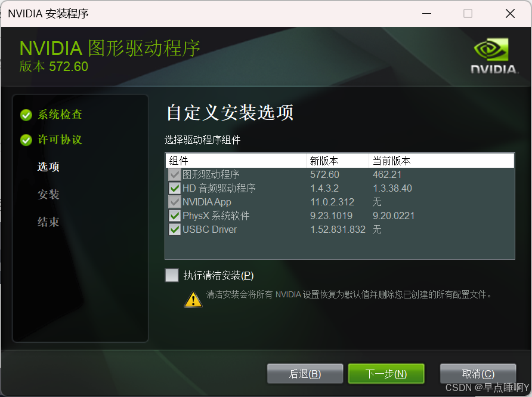Screen dimensions: 532x397
Task: Click current version value 462.21
Action: (387, 174)
